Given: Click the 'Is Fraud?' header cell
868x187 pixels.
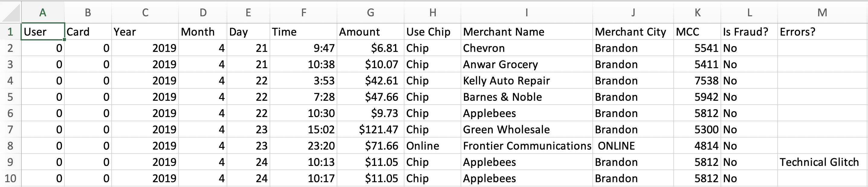Looking at the screenshot, I should pos(749,32).
